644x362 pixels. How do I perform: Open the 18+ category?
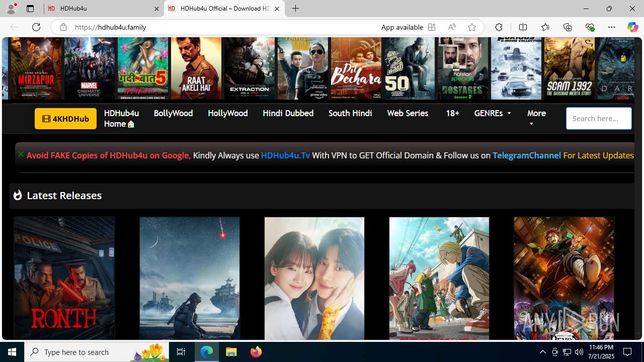452,113
